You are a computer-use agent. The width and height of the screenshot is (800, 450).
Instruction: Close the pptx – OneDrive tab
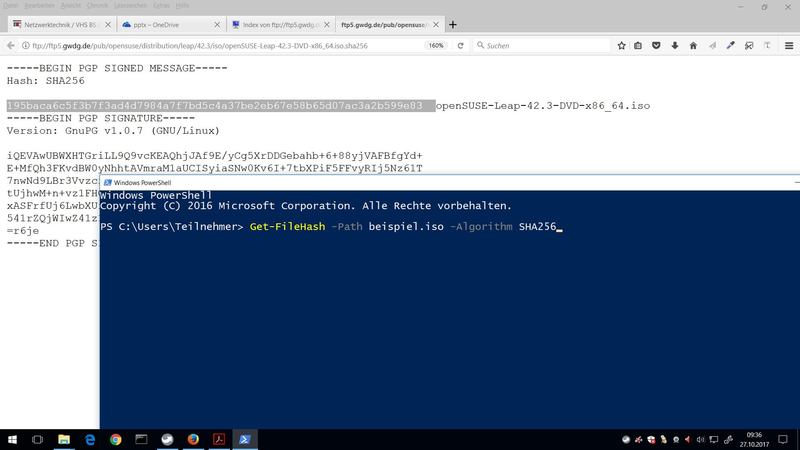pyautogui.click(x=217, y=24)
